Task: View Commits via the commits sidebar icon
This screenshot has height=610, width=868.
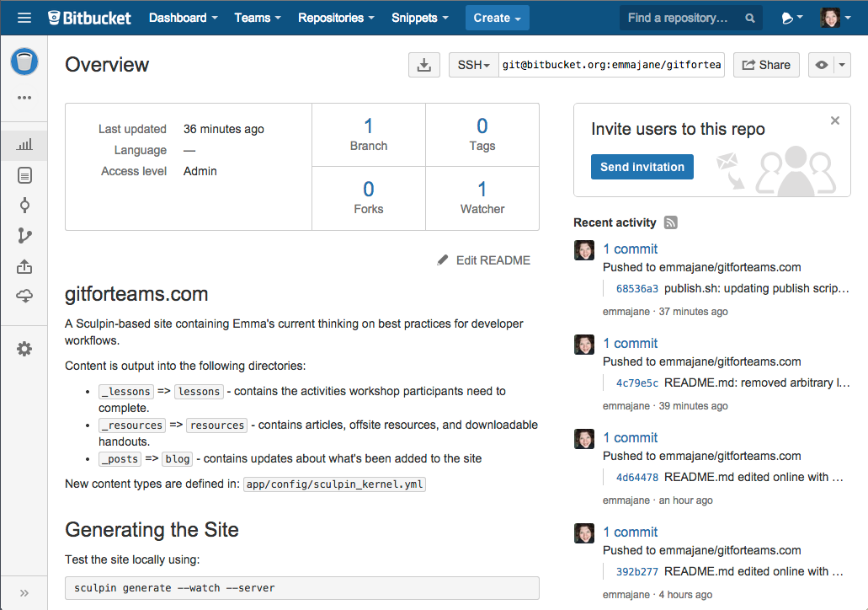Action: point(24,205)
